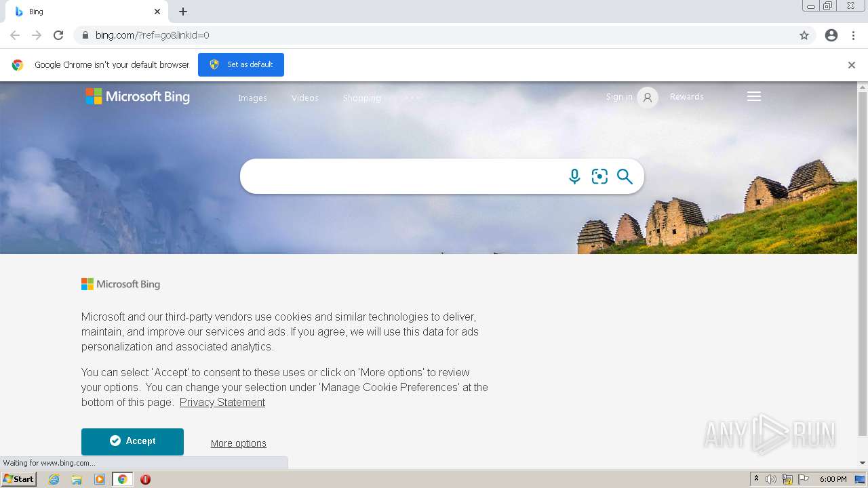Open media player from taskbar
868x488 pixels.
pyautogui.click(x=100, y=479)
